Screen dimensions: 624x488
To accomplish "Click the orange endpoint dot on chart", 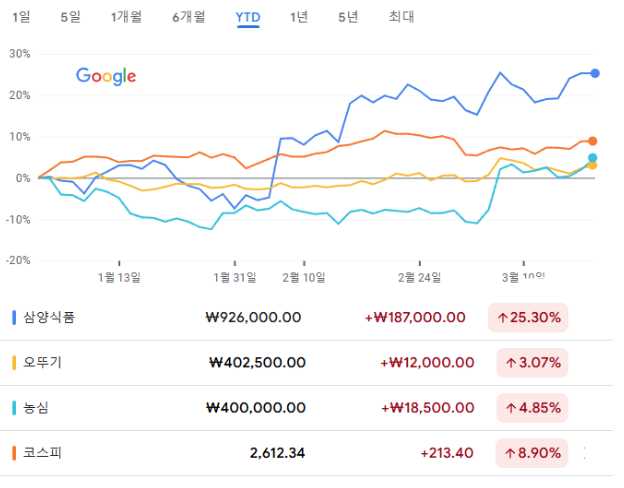I will (x=593, y=141).
